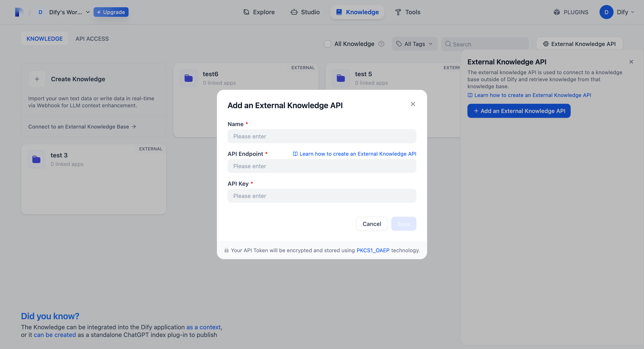Open the PKCS1_OAEP link

tap(373, 250)
